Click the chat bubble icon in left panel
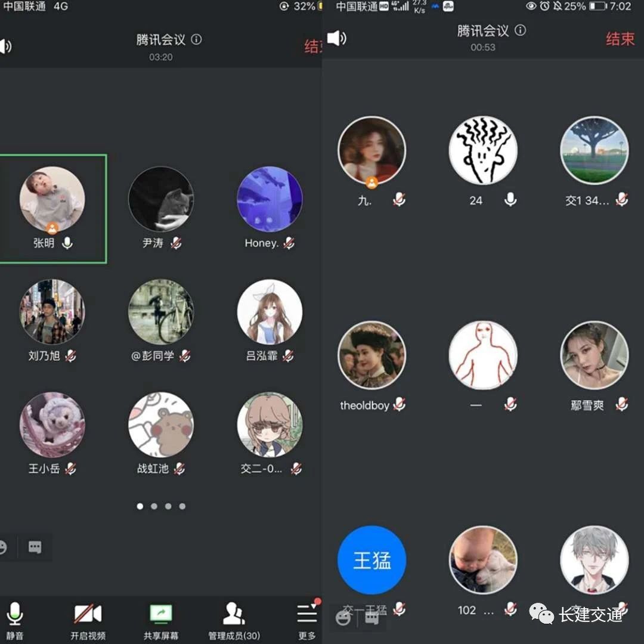The image size is (644, 644). [35, 547]
